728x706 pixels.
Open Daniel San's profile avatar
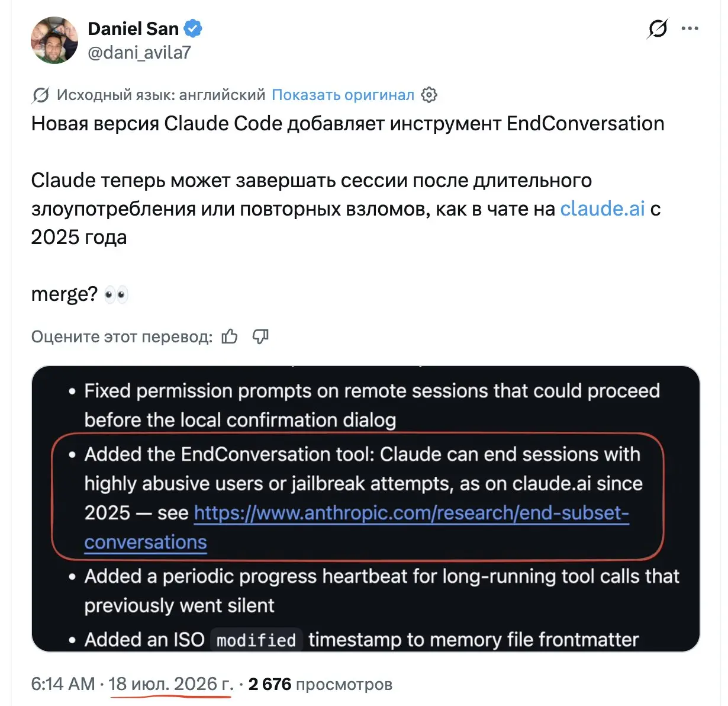[x=54, y=40]
